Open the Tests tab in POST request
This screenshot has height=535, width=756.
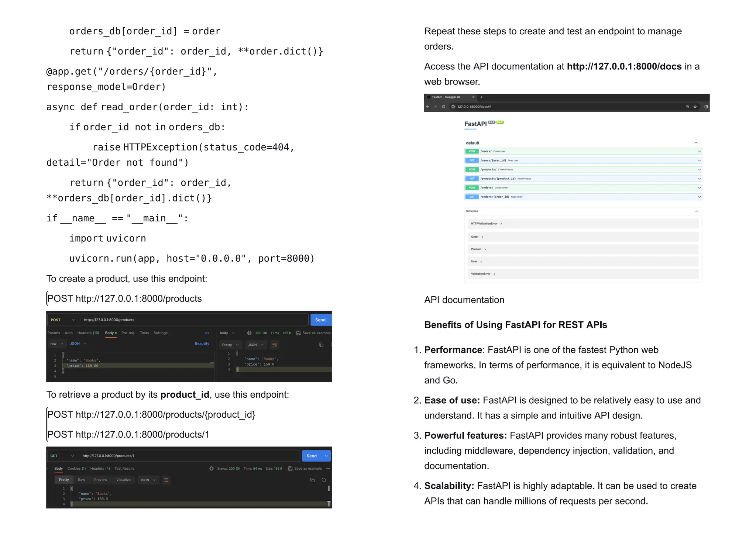144,333
